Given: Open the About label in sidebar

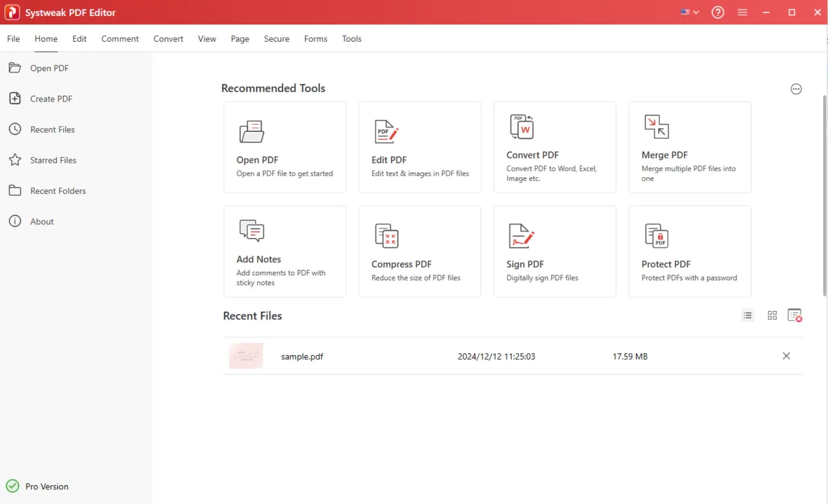Looking at the screenshot, I should [x=42, y=221].
